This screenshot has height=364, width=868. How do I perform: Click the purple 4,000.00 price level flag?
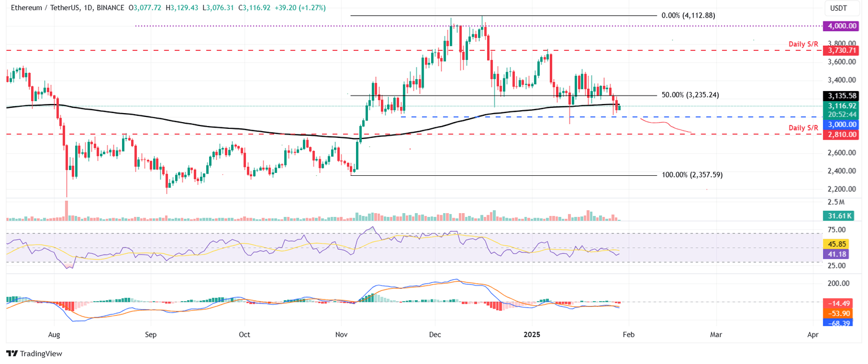tap(841, 25)
